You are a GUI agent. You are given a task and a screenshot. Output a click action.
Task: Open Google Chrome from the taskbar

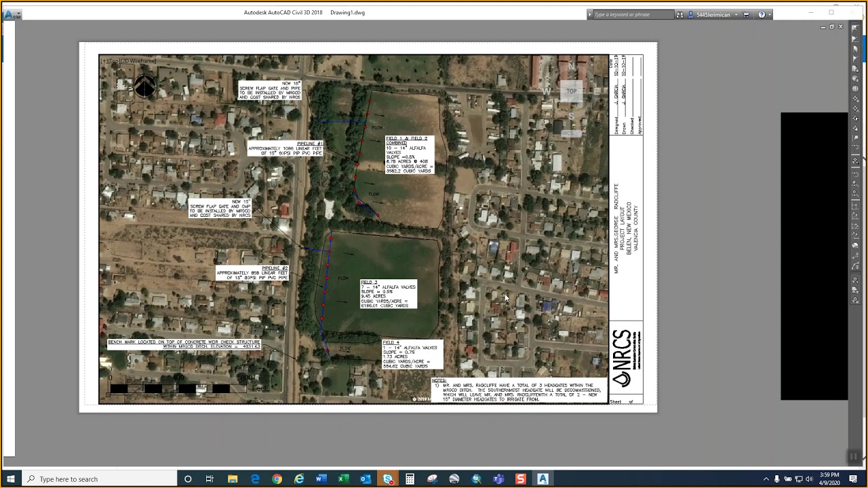click(x=277, y=479)
